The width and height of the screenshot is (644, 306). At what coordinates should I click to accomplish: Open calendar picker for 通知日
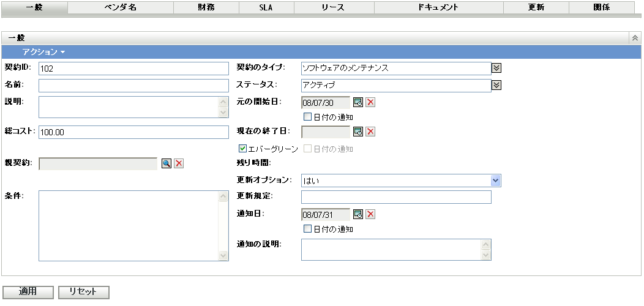[x=359, y=214]
